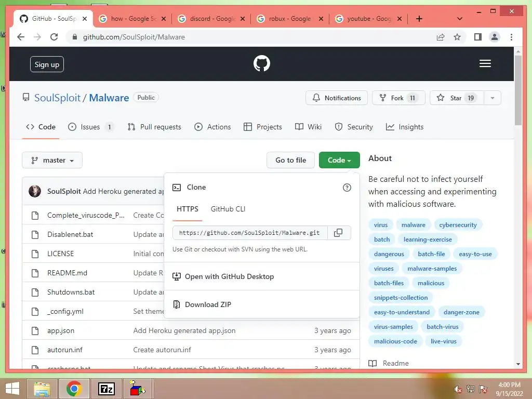Image resolution: width=532 pixels, height=399 pixels.
Task: Open the Security tab
Action: click(x=354, y=127)
